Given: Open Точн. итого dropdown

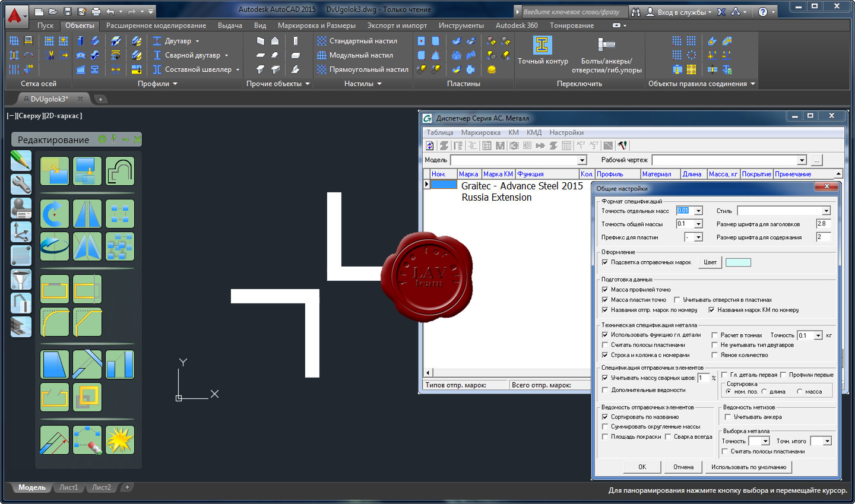Looking at the screenshot, I should click(x=827, y=441).
